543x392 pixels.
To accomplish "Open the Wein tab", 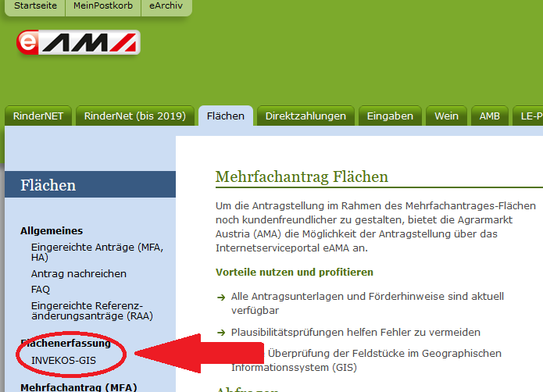I will (x=446, y=116).
